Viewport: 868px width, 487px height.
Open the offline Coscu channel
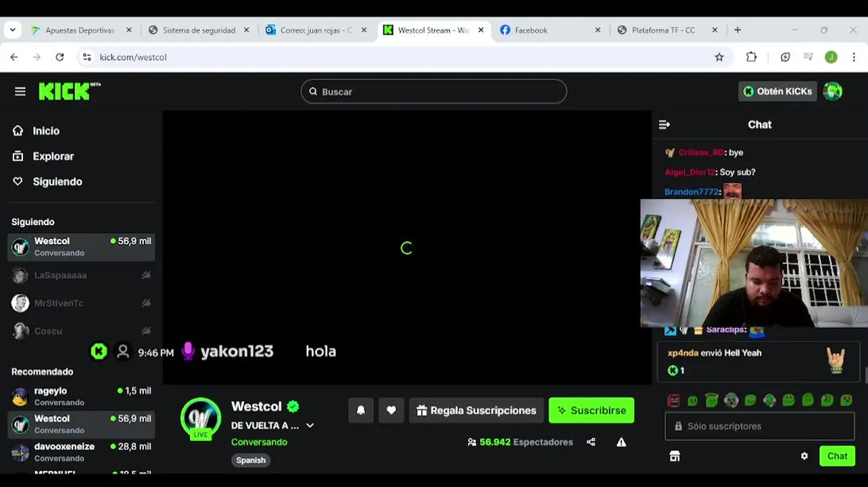pos(81,331)
